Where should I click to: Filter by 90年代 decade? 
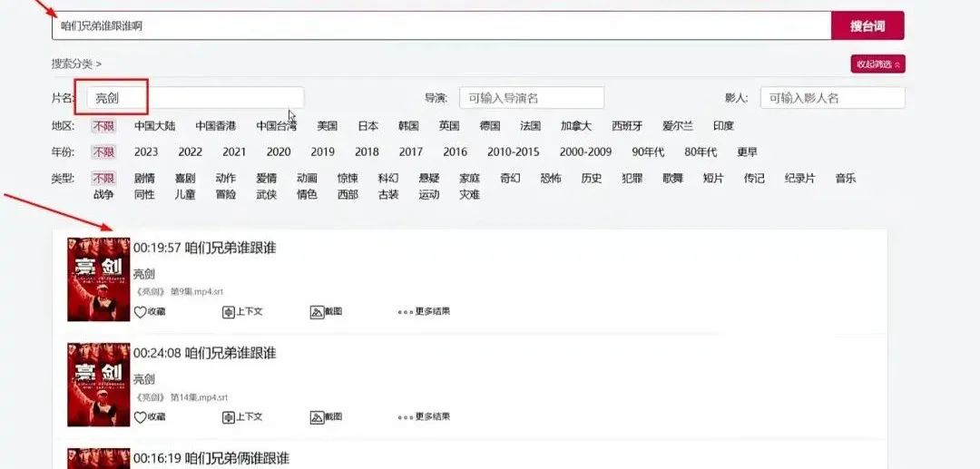coord(648,151)
